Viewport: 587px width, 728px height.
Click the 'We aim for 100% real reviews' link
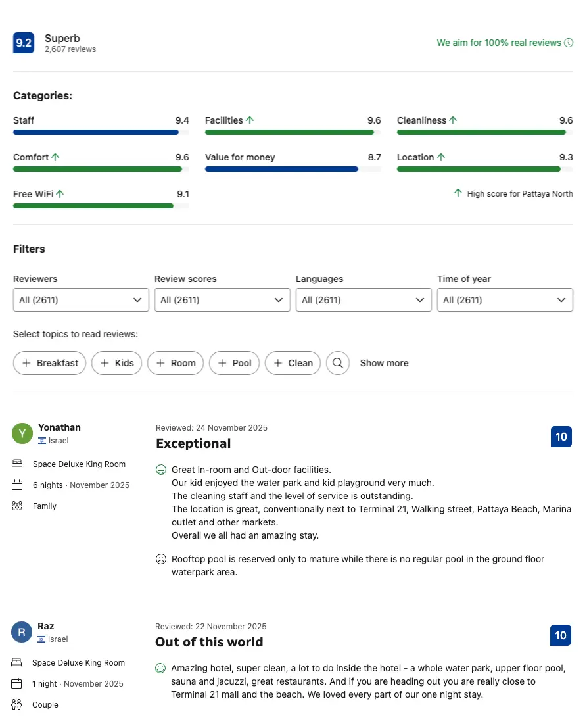[498, 43]
